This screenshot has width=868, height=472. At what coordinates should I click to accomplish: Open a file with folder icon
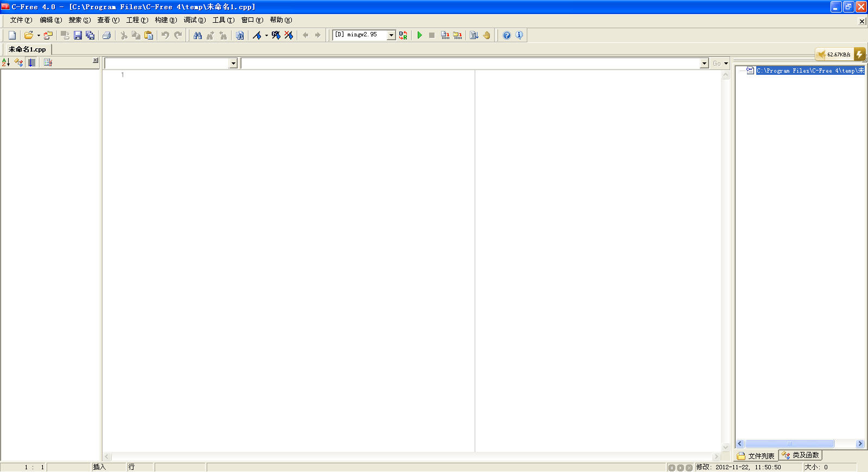pyautogui.click(x=28, y=35)
